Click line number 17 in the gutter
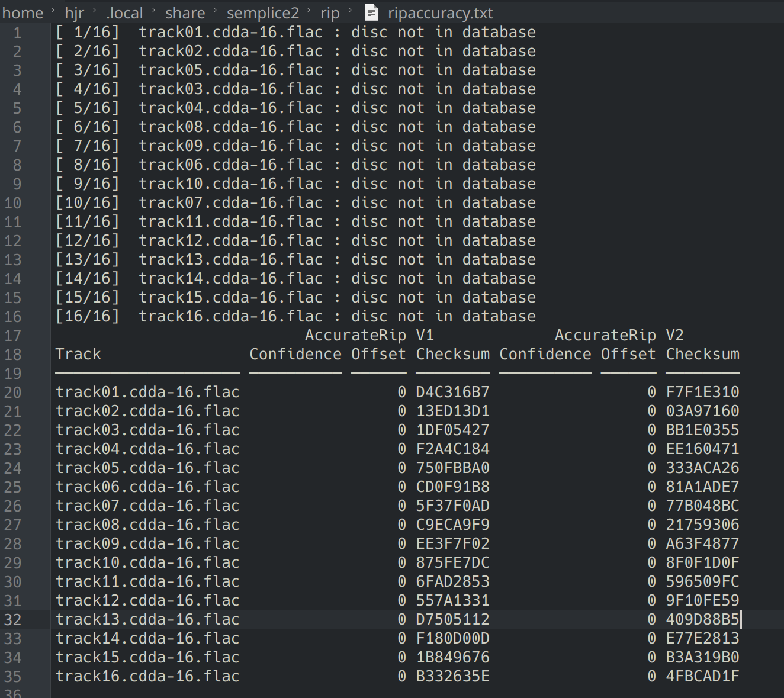This screenshot has height=698, width=784. [13, 335]
